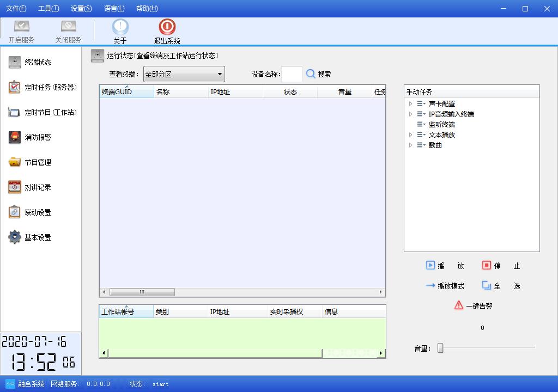Viewport: 558px width, 392px height.
Task: Trigger 一键告警 one-key alarm
Action: [473, 305]
